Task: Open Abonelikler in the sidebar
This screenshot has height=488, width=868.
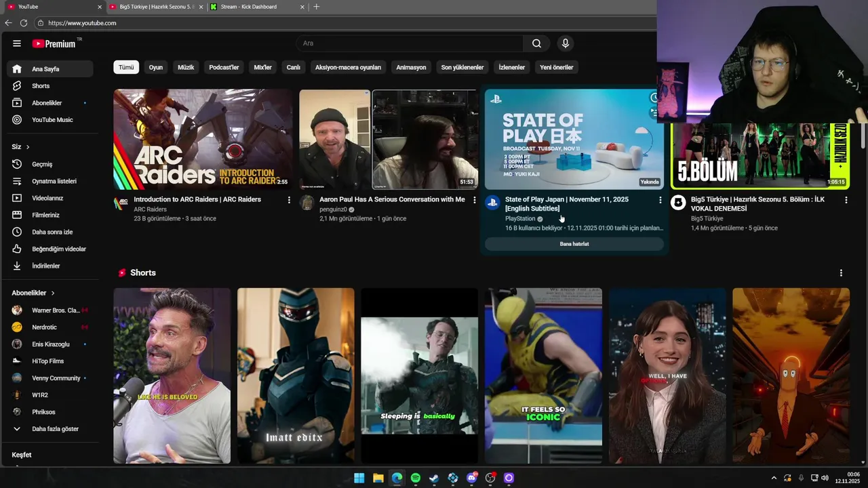Action: point(50,103)
